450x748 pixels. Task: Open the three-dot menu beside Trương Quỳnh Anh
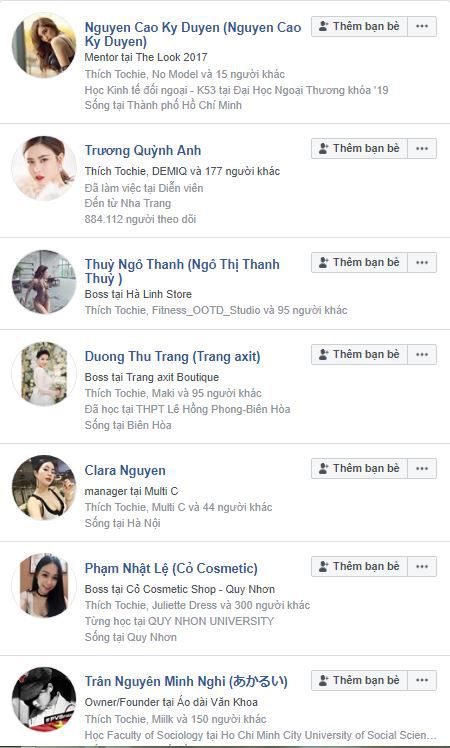[x=422, y=148]
